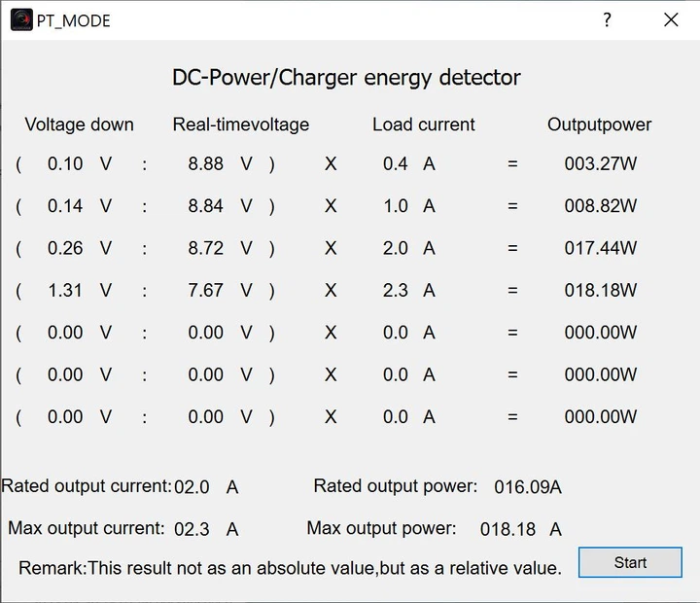Click the load current value 2.3
The image size is (700, 603).
coord(395,291)
